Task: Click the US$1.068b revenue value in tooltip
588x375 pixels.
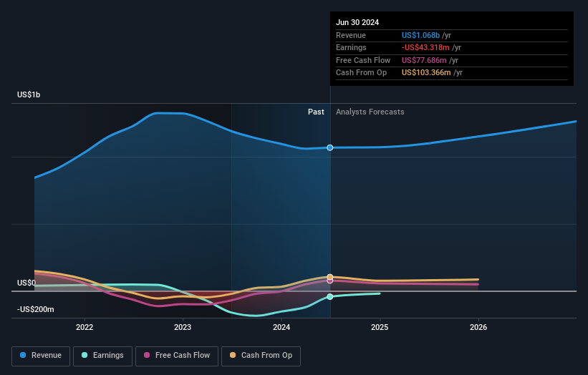Action: pos(420,35)
